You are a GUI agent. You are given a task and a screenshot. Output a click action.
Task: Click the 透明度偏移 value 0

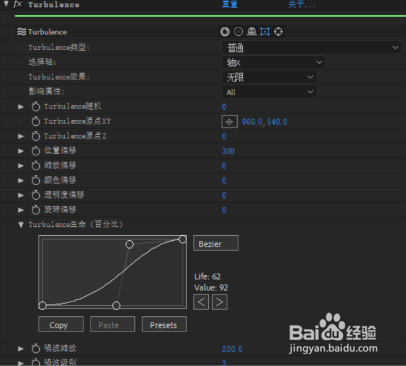click(x=224, y=195)
